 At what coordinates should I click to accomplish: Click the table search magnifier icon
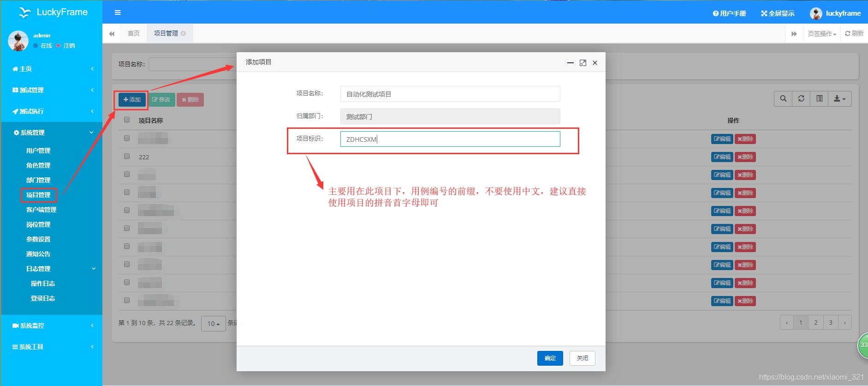point(783,99)
